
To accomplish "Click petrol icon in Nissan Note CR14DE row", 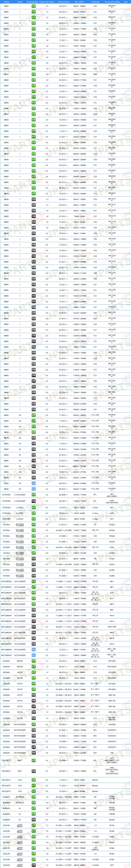I will pos(34,684).
